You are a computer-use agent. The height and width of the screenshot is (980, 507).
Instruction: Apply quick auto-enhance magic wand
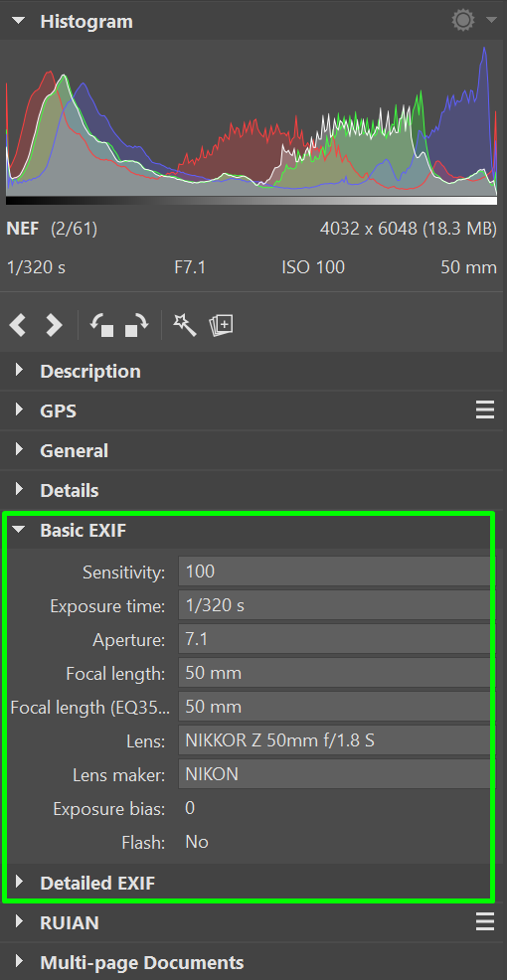tap(185, 325)
